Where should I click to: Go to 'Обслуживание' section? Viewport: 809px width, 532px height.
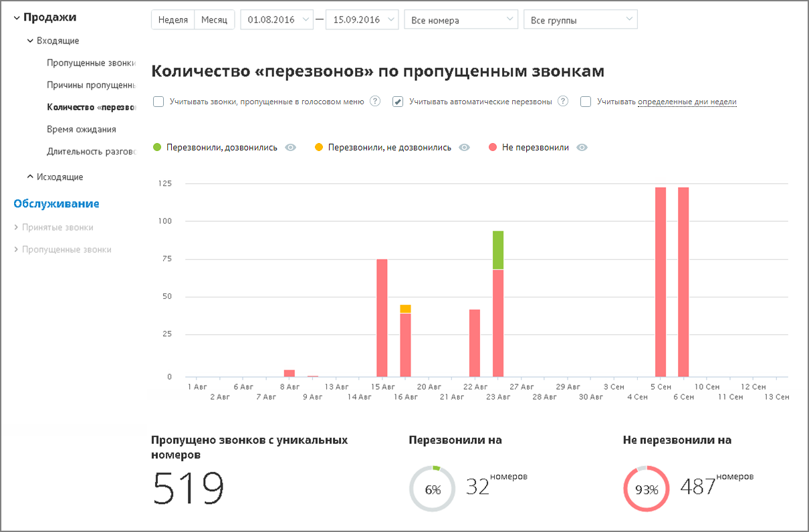click(56, 204)
